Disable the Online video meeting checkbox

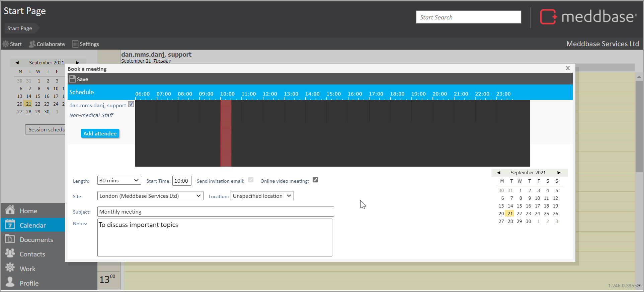315,180
